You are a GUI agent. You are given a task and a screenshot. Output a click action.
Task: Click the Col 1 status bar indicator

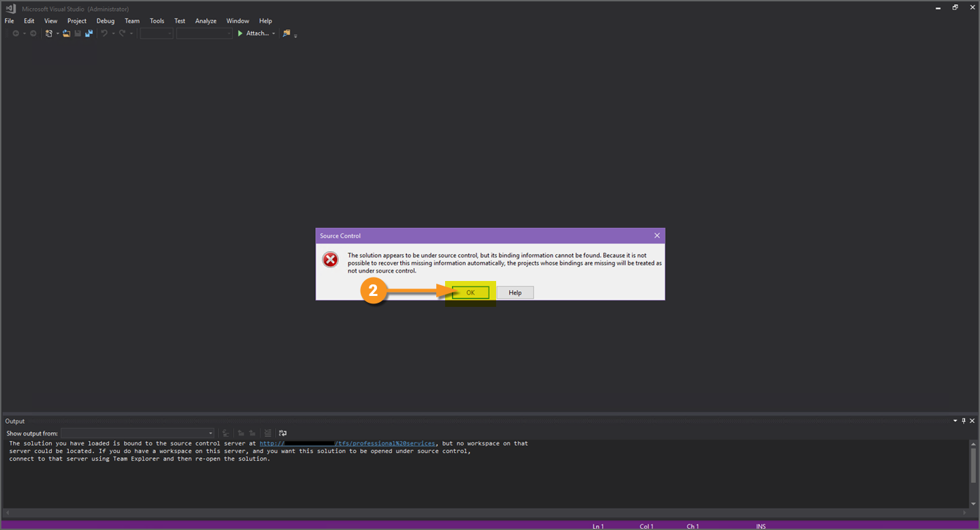(647, 526)
